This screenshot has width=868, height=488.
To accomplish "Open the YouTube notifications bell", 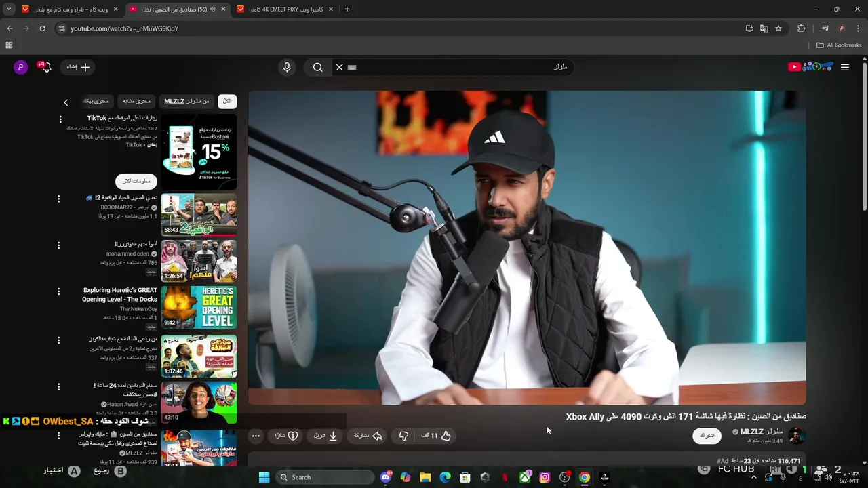I will [x=45, y=67].
